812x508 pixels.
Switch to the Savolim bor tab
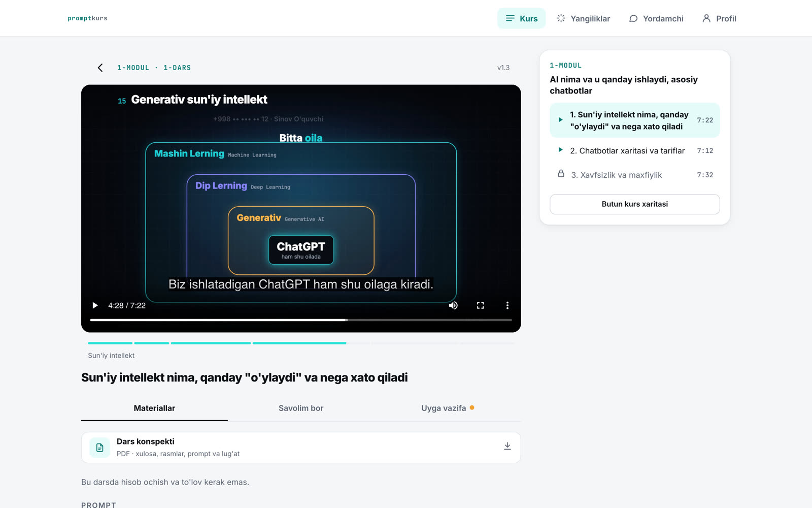[x=301, y=408]
